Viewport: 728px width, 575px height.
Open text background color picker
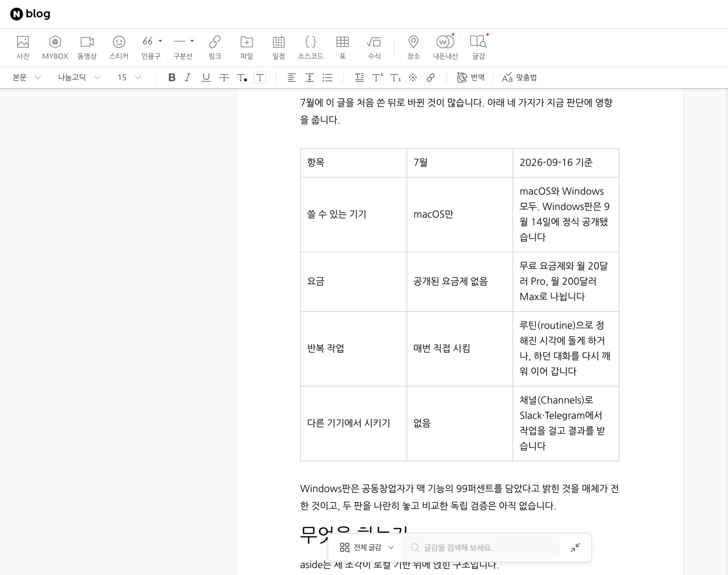pyautogui.click(x=260, y=78)
